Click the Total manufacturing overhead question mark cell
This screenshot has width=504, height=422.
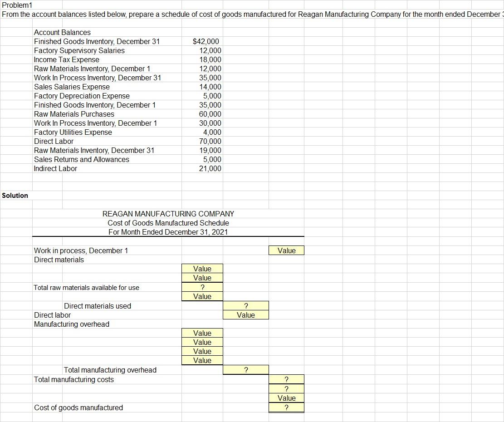tap(245, 369)
